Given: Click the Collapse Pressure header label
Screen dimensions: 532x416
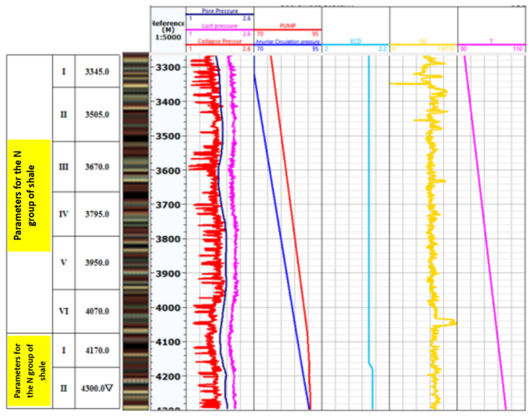Looking at the screenshot, I should click(220, 41).
